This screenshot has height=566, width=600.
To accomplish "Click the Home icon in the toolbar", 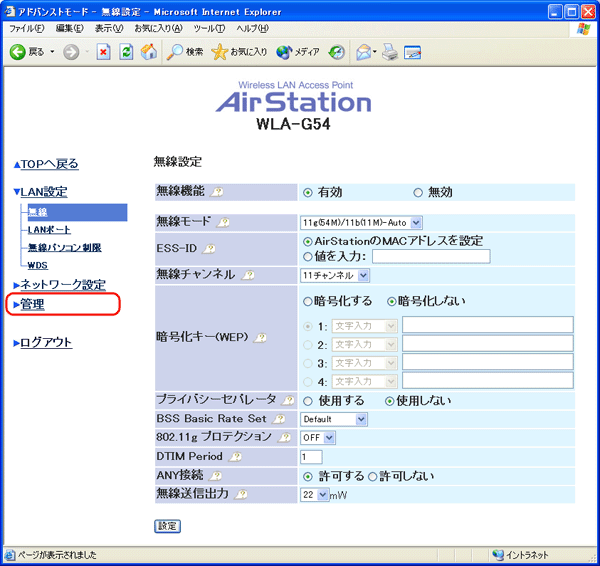I will [x=148, y=52].
